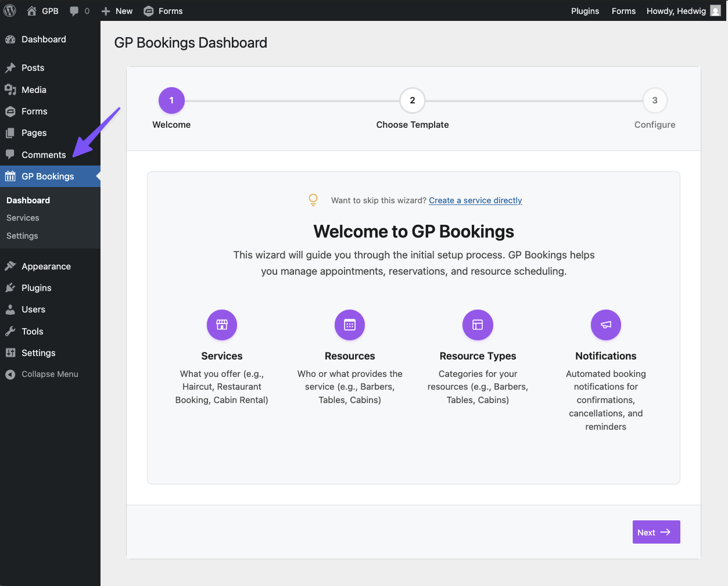Click the Dashboard gauge icon in sidebar
728x586 pixels.
click(10, 39)
